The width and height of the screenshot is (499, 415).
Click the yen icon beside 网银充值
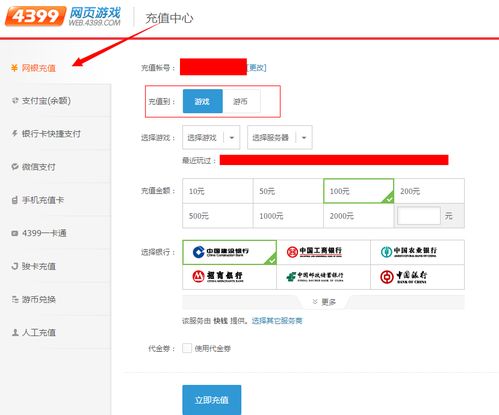[14, 68]
